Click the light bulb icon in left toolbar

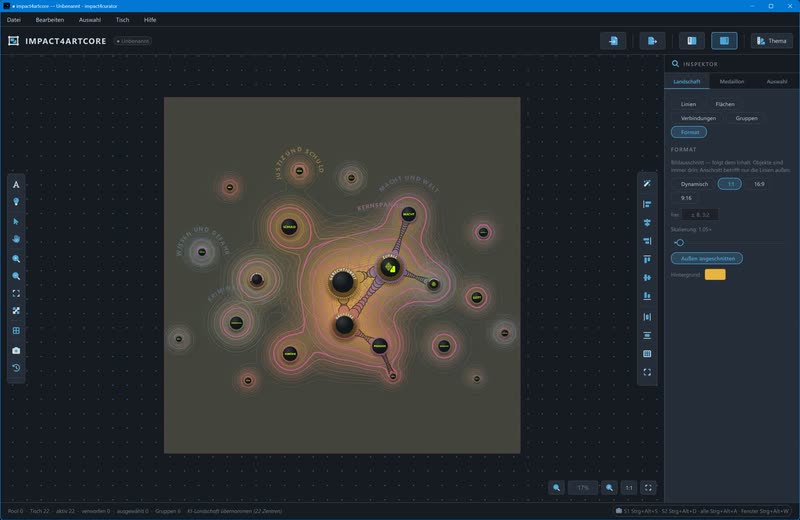16,202
